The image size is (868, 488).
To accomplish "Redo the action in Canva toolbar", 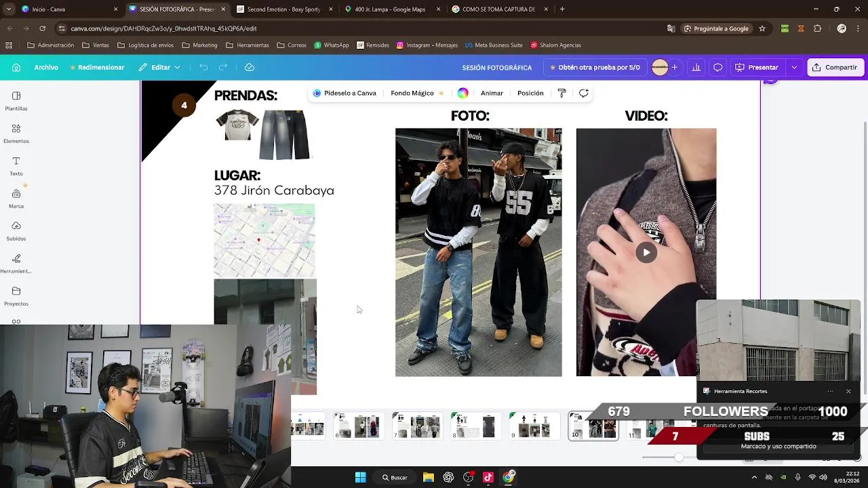I will coord(222,67).
